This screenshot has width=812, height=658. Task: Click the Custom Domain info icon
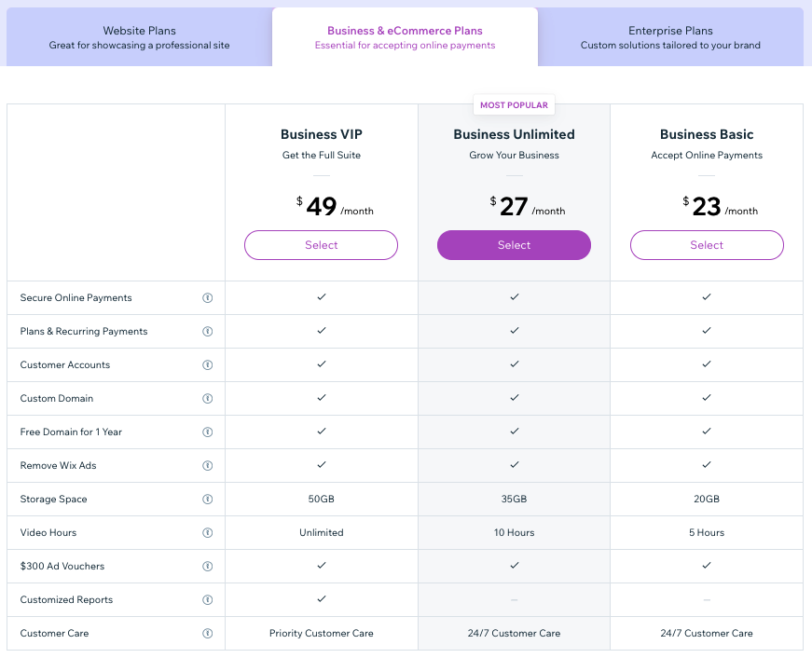pos(208,399)
